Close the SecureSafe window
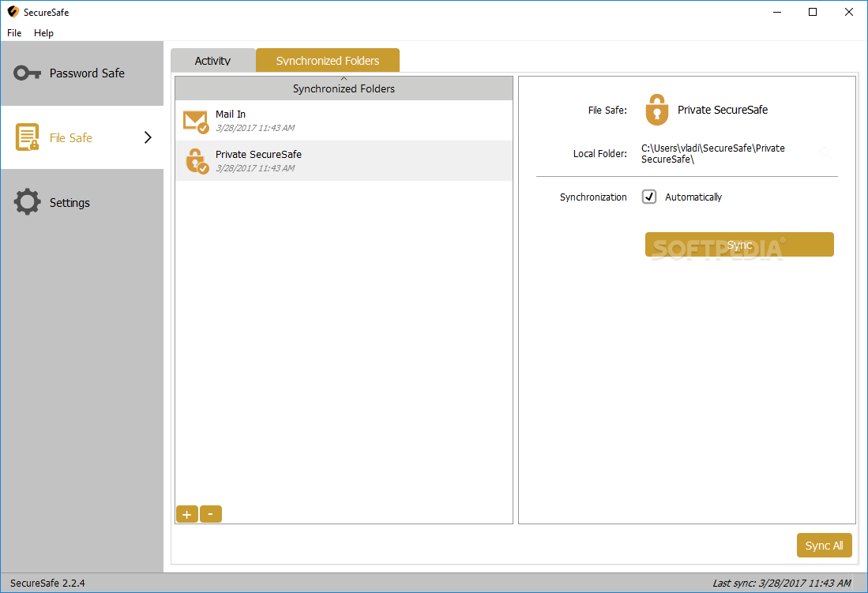The image size is (868, 593). [848, 12]
